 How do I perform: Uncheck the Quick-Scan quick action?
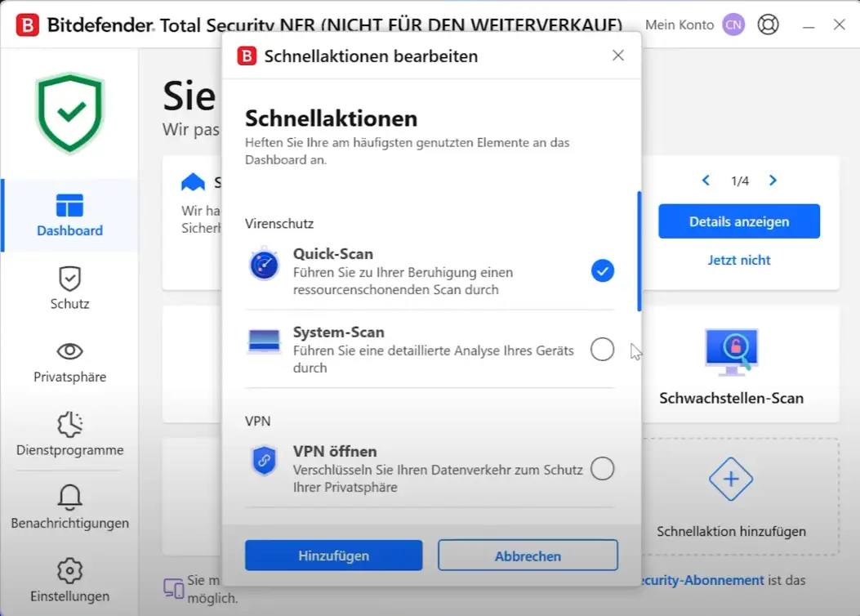tap(602, 270)
